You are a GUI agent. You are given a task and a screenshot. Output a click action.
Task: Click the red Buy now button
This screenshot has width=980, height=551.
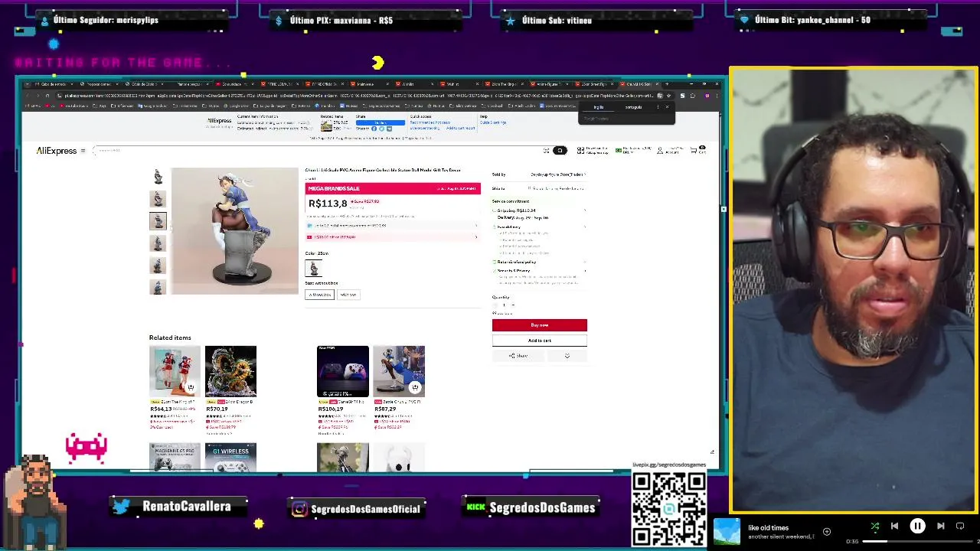click(x=539, y=325)
